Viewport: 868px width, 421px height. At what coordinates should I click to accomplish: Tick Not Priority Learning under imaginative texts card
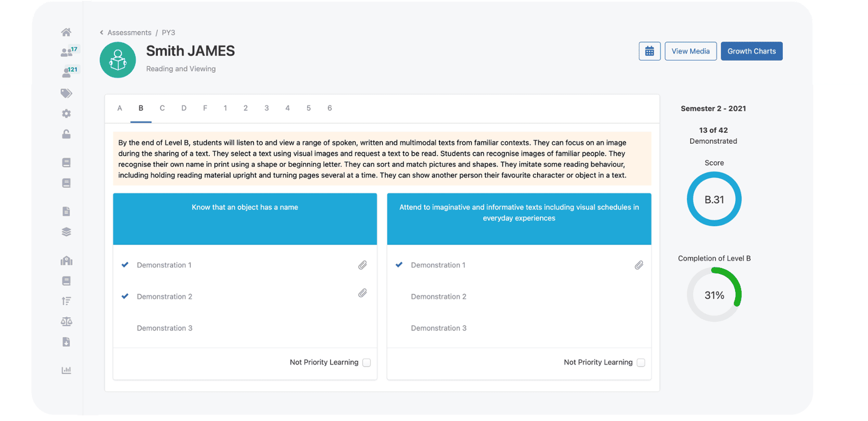pyautogui.click(x=641, y=363)
